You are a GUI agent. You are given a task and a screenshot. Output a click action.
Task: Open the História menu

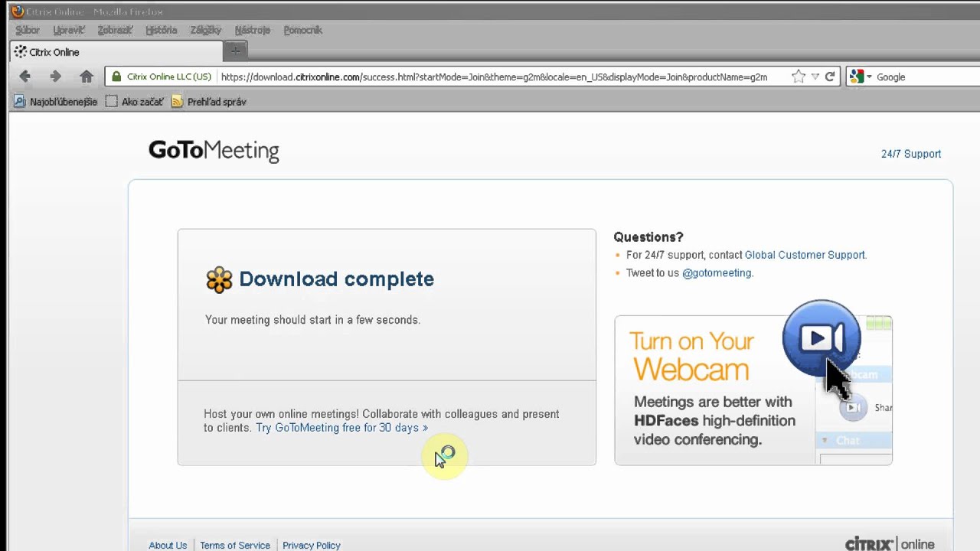pos(161,31)
